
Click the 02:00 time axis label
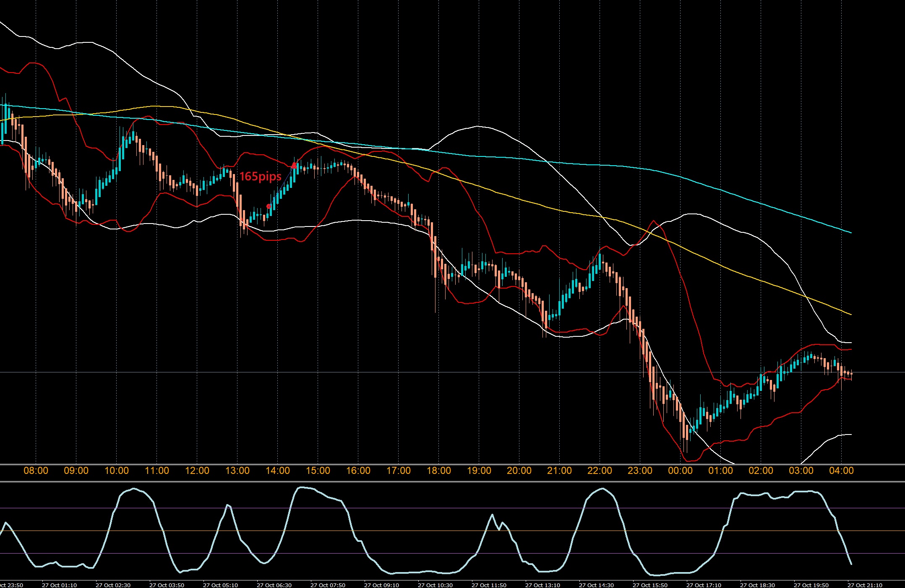[761, 471]
